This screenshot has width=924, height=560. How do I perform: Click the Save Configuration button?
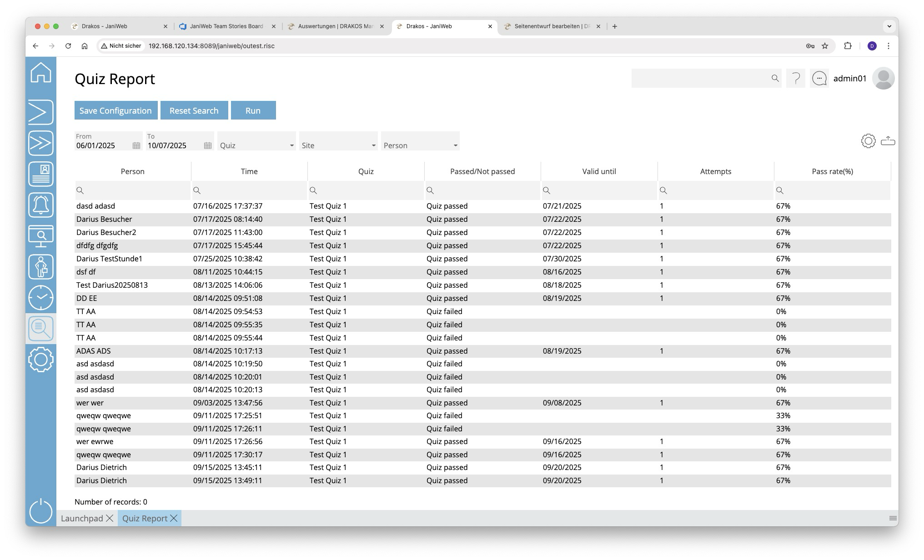click(116, 110)
